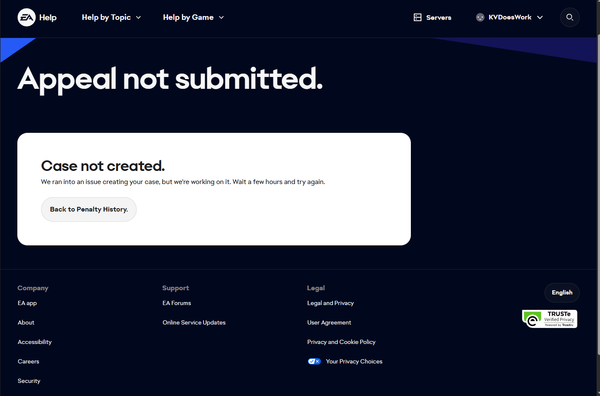The width and height of the screenshot is (600, 396).
Task: Visit the EA Forums link
Action: [x=176, y=303]
